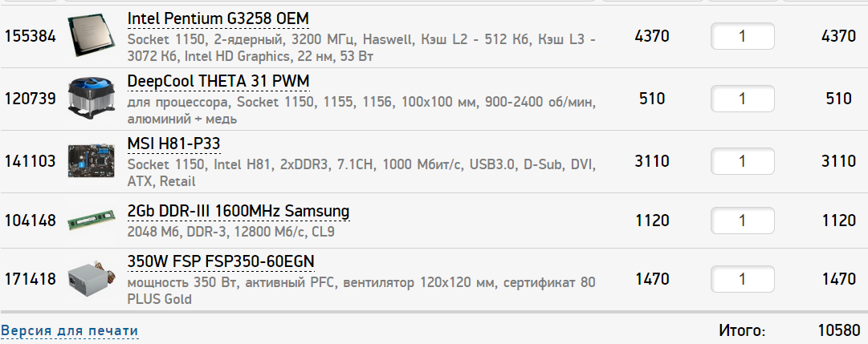The image size is (868, 344).
Task: Click product code 141103
Action: point(31,161)
